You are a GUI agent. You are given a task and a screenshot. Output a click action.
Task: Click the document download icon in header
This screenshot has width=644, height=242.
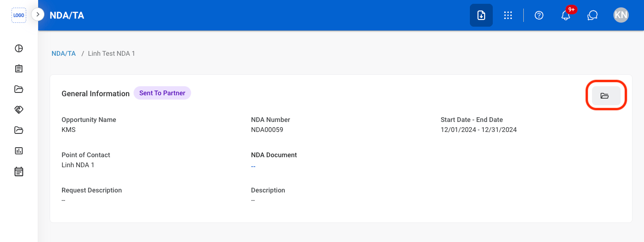coord(481,15)
